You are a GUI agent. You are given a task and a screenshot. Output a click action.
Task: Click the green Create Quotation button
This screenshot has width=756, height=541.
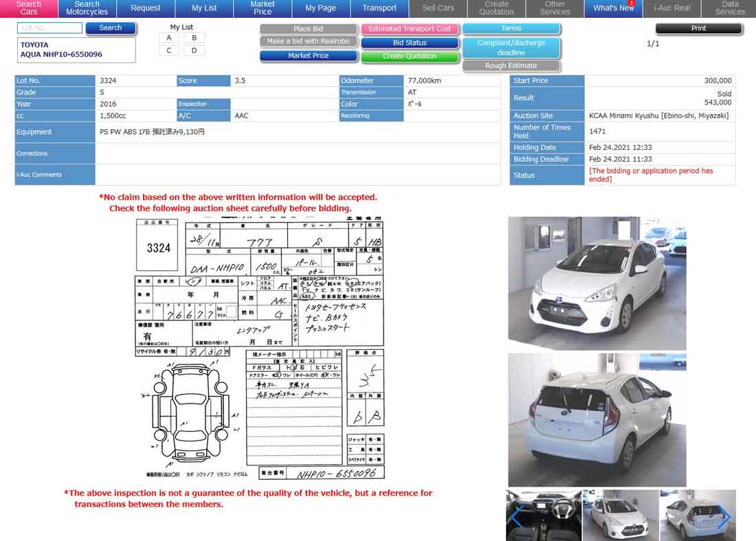pos(410,56)
